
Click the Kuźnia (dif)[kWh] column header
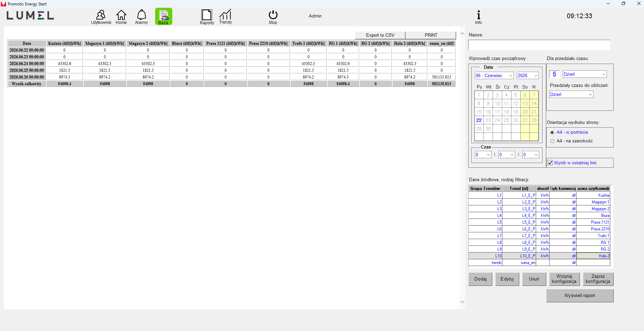(64, 43)
